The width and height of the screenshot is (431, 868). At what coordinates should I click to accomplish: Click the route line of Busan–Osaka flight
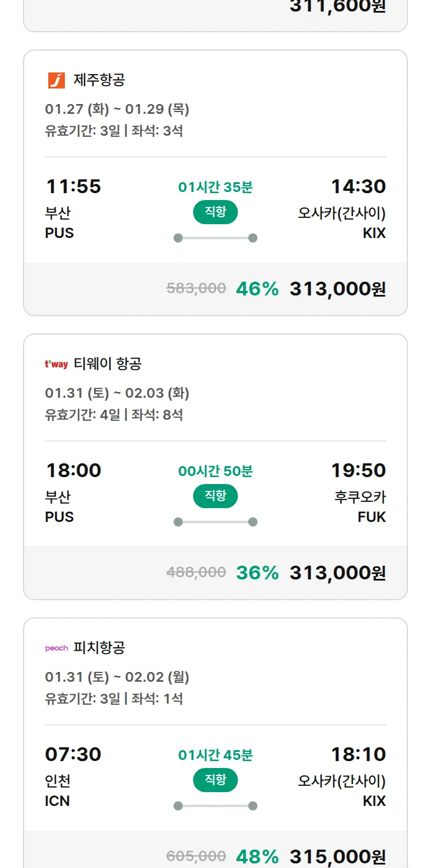pos(215,238)
